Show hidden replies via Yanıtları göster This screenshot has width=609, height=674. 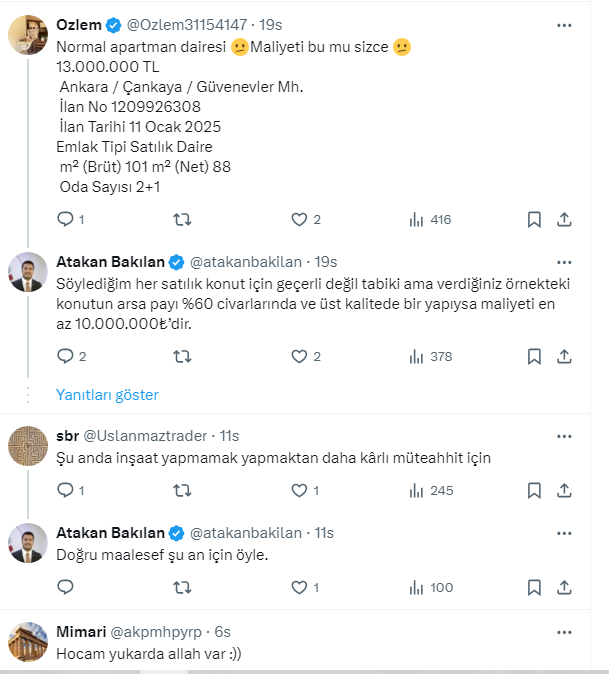point(107,395)
